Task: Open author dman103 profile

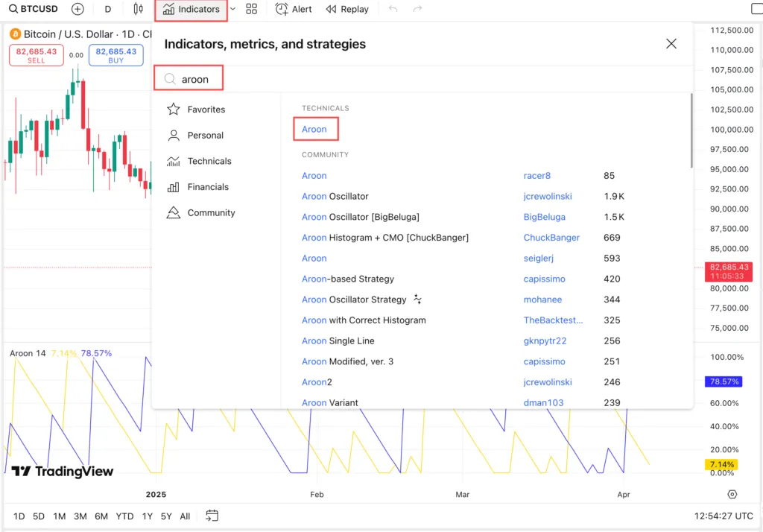Action: click(543, 402)
